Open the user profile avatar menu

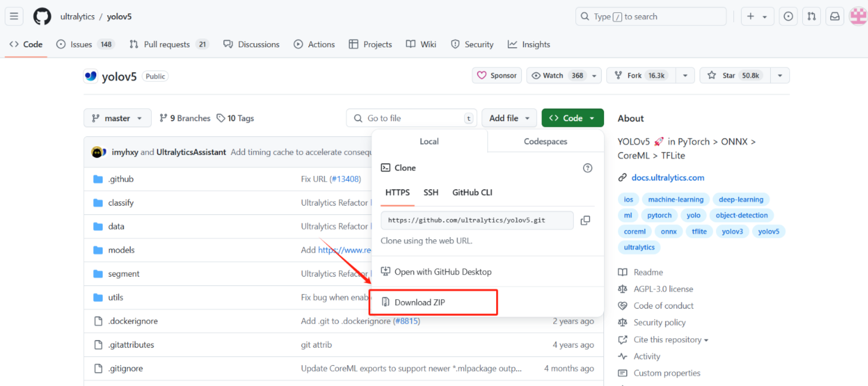point(858,16)
